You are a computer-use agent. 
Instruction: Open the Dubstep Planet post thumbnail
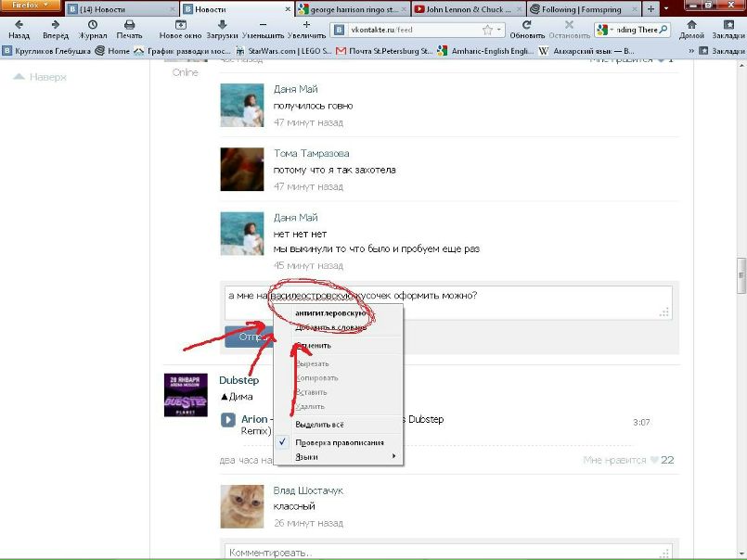click(x=186, y=395)
